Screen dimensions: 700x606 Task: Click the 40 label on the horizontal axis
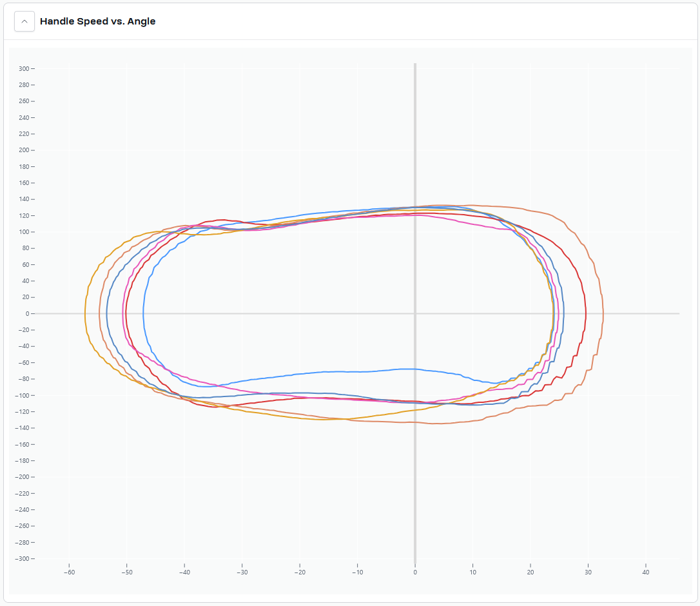[645, 572]
